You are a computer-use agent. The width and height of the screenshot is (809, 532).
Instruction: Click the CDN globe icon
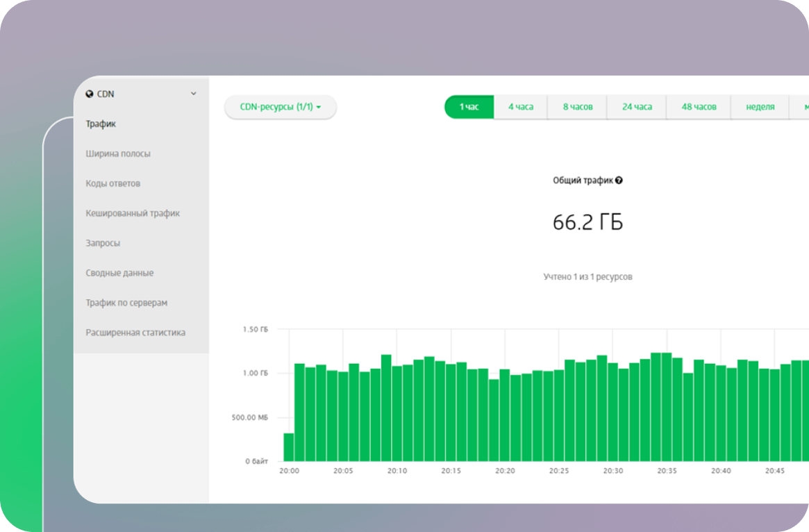point(90,94)
